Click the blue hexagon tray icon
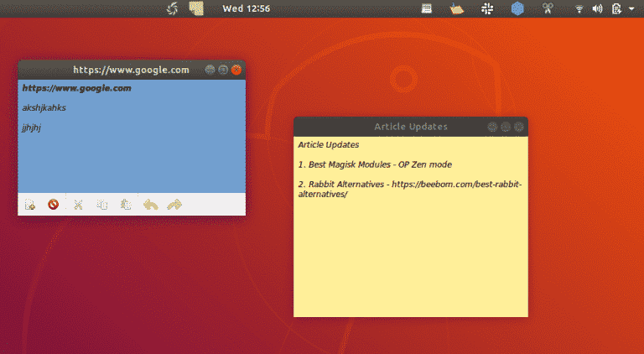Screen dimensions: 644x354 pyautogui.click(x=517, y=8)
